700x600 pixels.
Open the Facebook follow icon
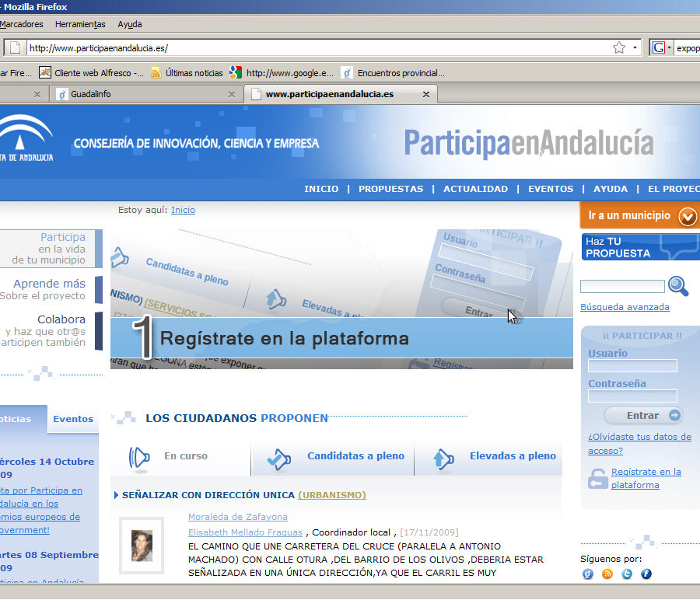pyautogui.click(x=646, y=574)
